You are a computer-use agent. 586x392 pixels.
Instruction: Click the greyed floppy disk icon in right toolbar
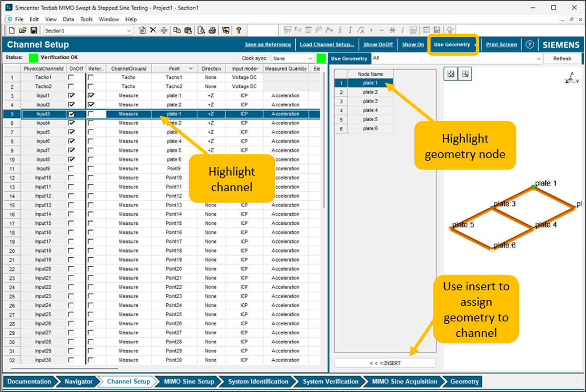click(x=437, y=30)
